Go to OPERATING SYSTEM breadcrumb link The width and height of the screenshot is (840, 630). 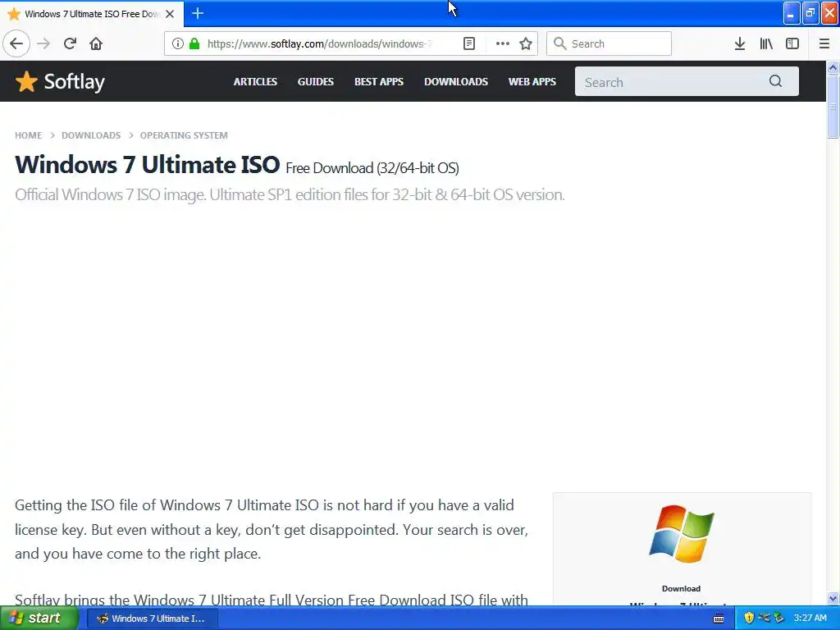184,135
